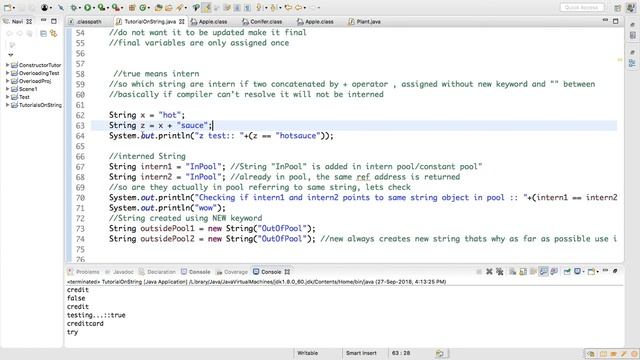Click the New file wizard toolbar icon
The image size is (640, 360).
click(x=7, y=7)
